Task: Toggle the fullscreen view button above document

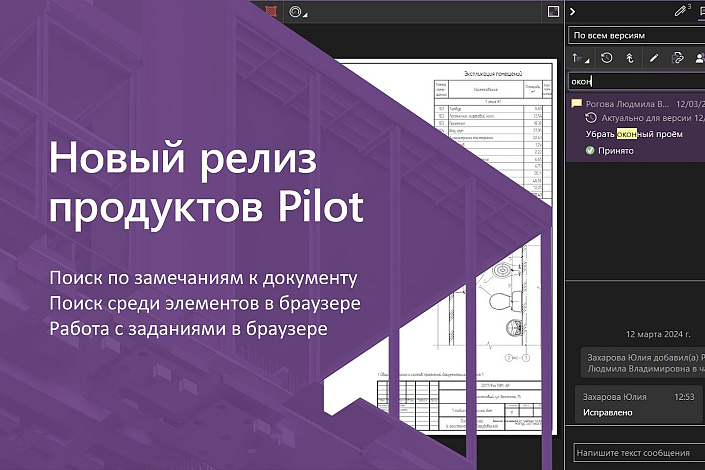Action: tap(553, 11)
